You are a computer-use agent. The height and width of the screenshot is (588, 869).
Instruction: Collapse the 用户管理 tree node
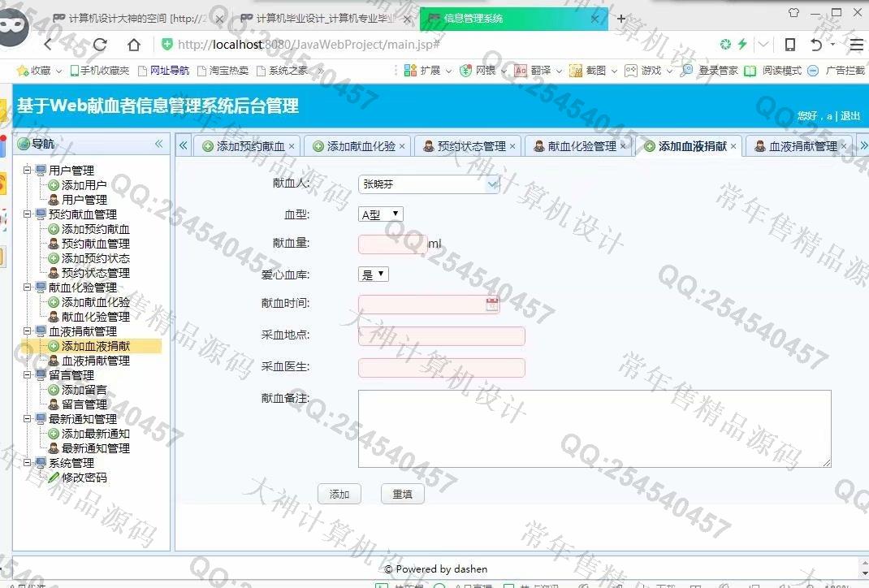pyautogui.click(x=28, y=171)
